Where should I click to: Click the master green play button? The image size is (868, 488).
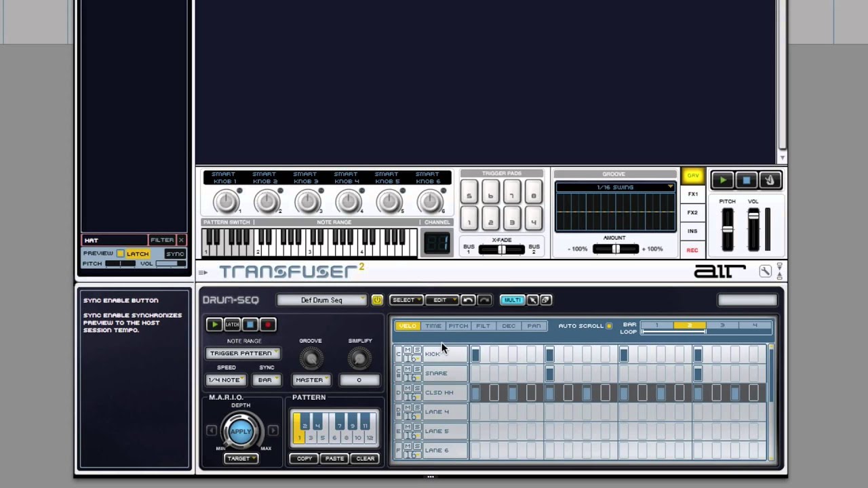[x=723, y=180]
